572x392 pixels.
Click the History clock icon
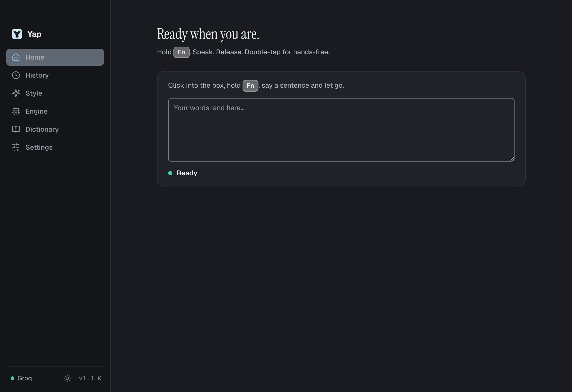(16, 75)
